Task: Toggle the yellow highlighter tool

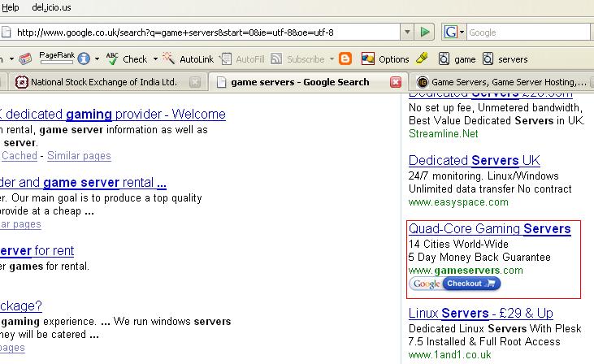Action: [422, 58]
